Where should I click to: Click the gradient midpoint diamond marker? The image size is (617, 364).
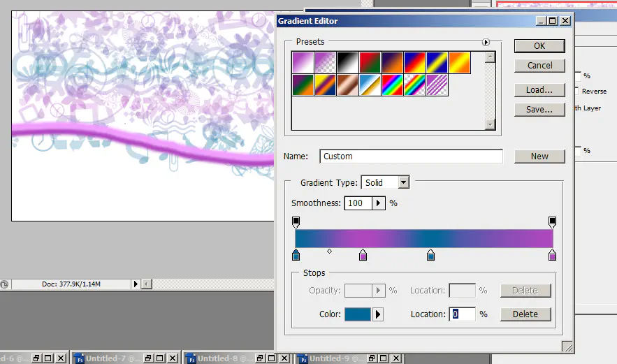pyautogui.click(x=329, y=251)
